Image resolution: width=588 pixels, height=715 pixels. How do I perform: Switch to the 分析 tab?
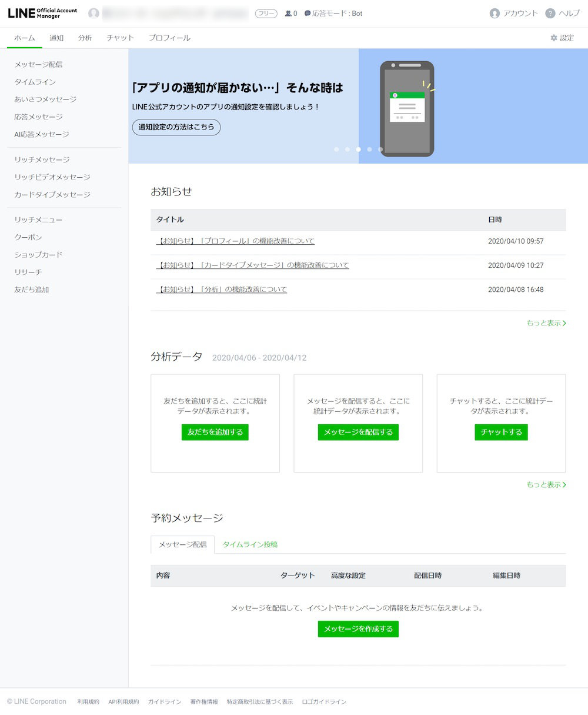[x=85, y=38]
